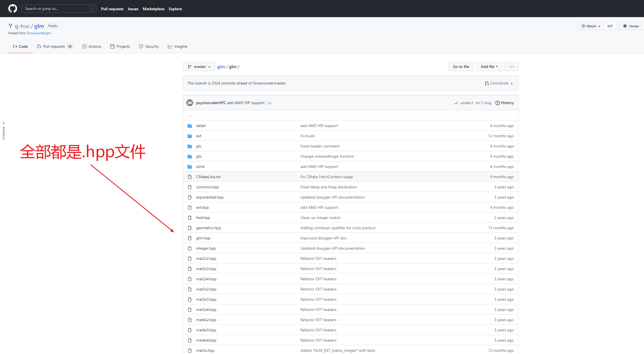644x354 pixels.
Task: Expand the Octotree sidebar arrow
Action: pos(3,123)
